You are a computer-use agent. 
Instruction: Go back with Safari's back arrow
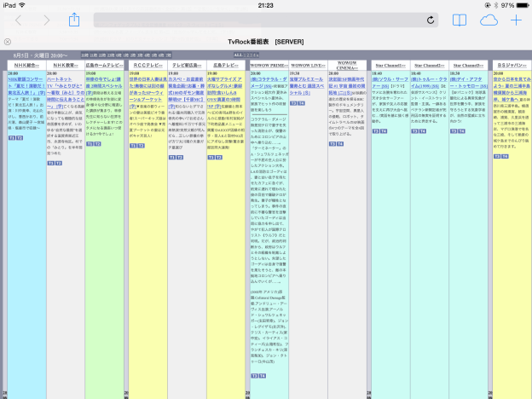(18, 20)
